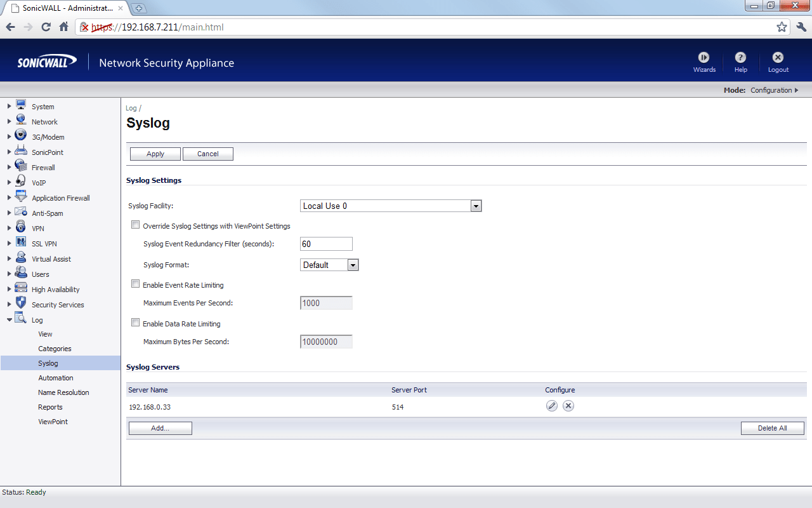
Task: Open SonicWALL online Help
Action: click(x=740, y=62)
